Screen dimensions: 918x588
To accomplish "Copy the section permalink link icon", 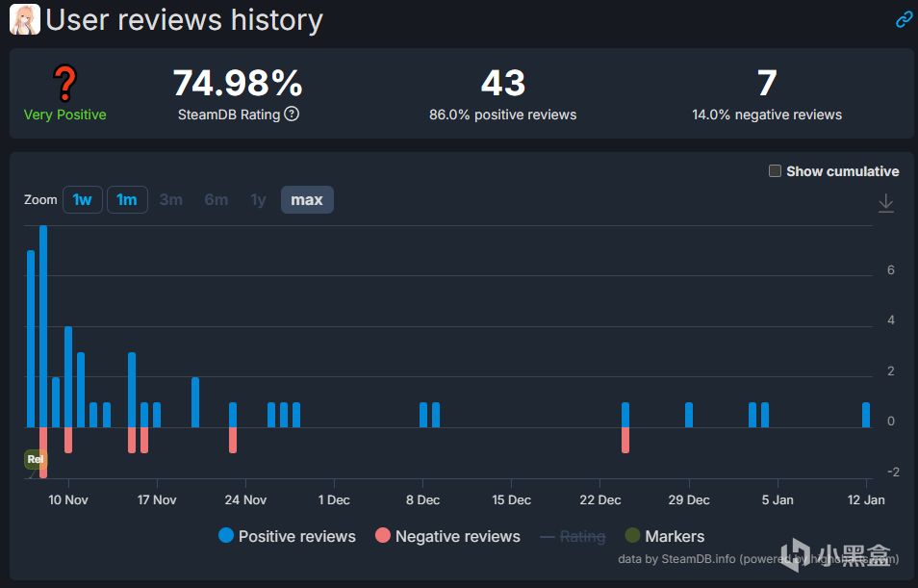I will pos(904,19).
